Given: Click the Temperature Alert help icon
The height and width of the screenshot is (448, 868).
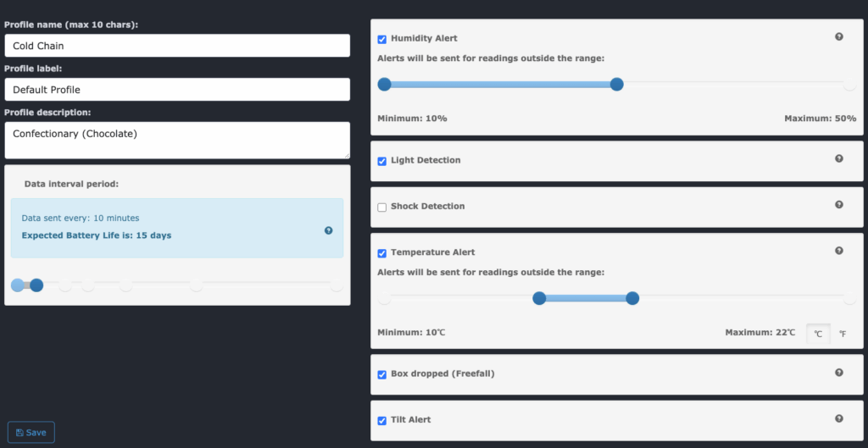Looking at the screenshot, I should pos(839,251).
